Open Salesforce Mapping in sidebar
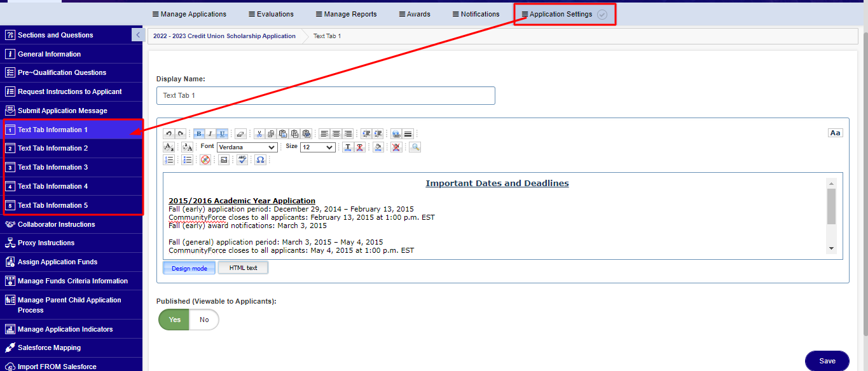 (71, 347)
